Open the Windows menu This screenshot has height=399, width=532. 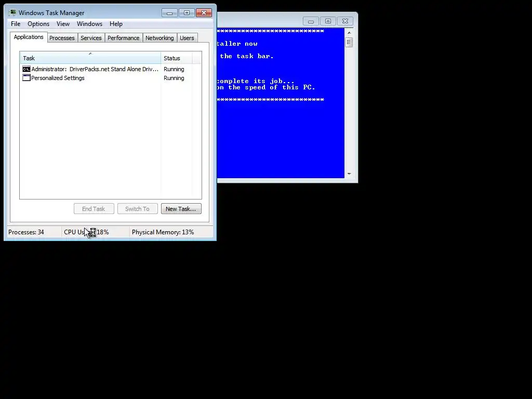pos(89,24)
